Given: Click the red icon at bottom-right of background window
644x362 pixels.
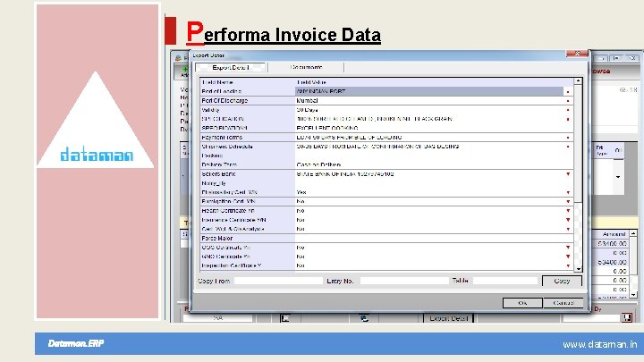Looking at the screenshot, I should 627,317.
